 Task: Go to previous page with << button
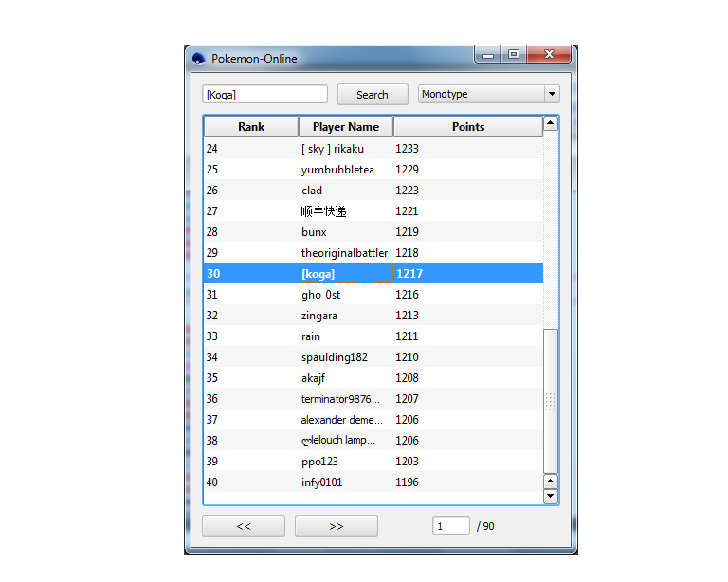pyautogui.click(x=244, y=526)
